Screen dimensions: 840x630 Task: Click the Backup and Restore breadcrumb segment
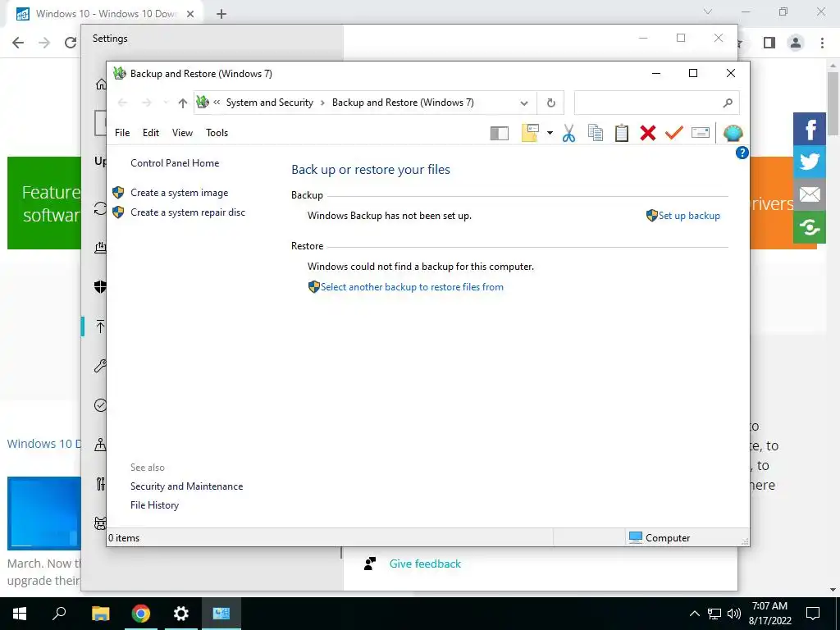click(403, 103)
